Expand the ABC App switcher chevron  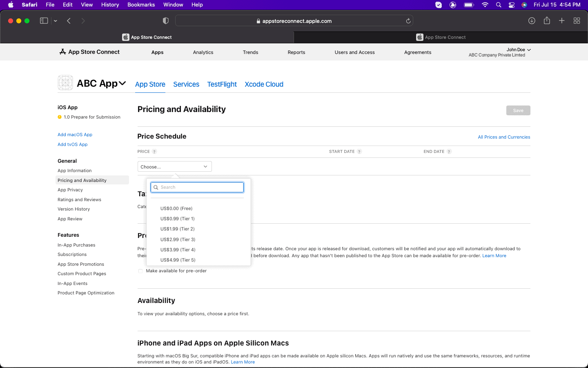(x=122, y=83)
